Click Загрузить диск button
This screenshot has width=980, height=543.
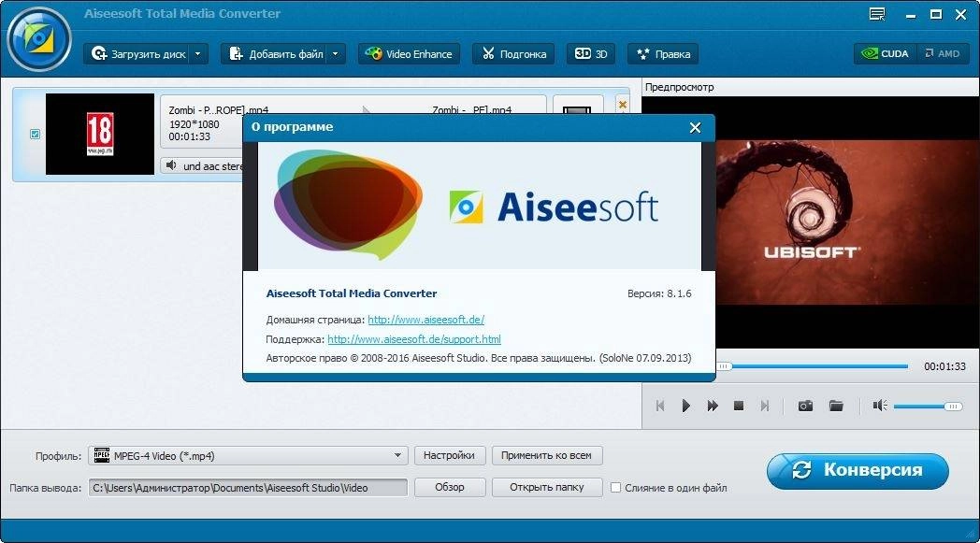(138, 53)
